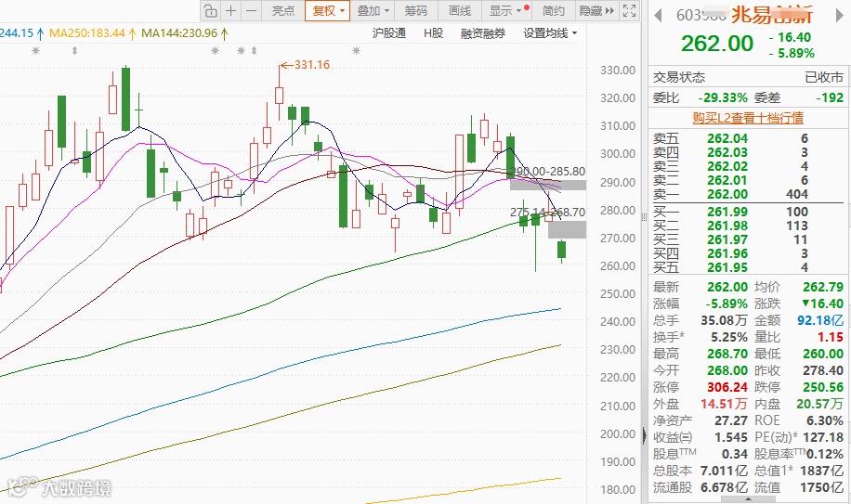851x504 pixels.
Task: Click 买四 price 261.96
Action: tap(727, 253)
